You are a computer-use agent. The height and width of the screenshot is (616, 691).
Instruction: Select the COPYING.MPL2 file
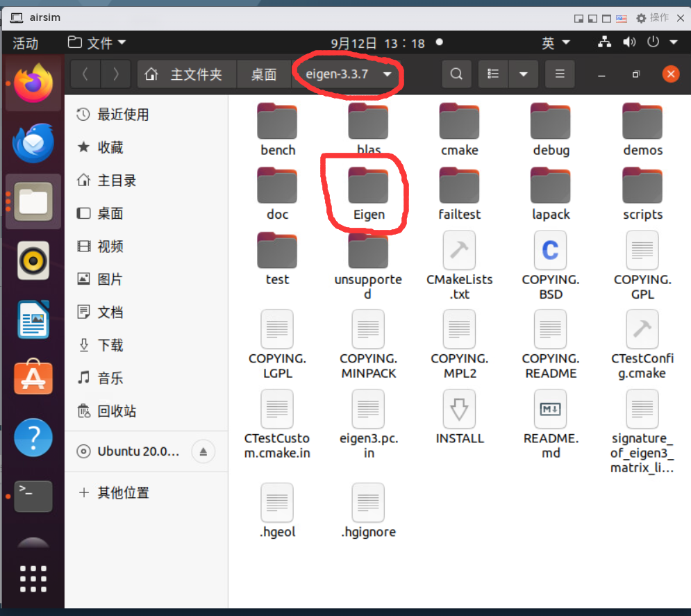(459, 344)
